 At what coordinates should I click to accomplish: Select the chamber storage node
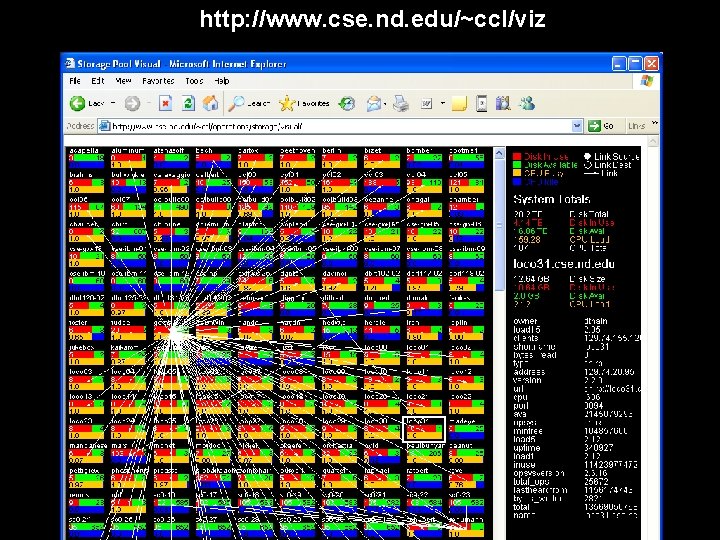466,207
